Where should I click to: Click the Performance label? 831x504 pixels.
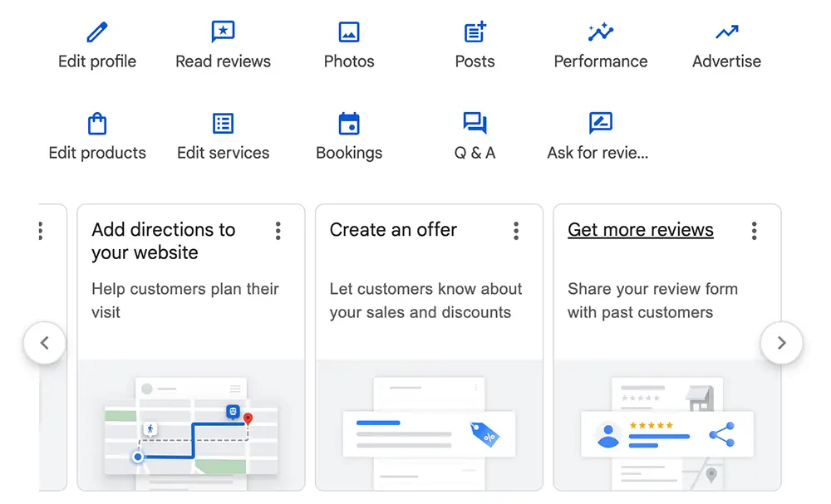[x=601, y=61]
